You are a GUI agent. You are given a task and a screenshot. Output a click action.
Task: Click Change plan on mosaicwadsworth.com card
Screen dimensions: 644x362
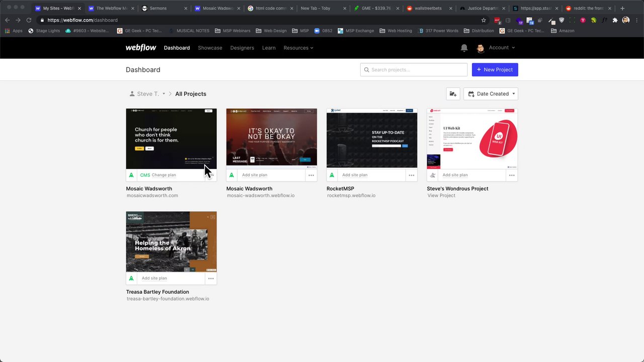[x=164, y=175]
